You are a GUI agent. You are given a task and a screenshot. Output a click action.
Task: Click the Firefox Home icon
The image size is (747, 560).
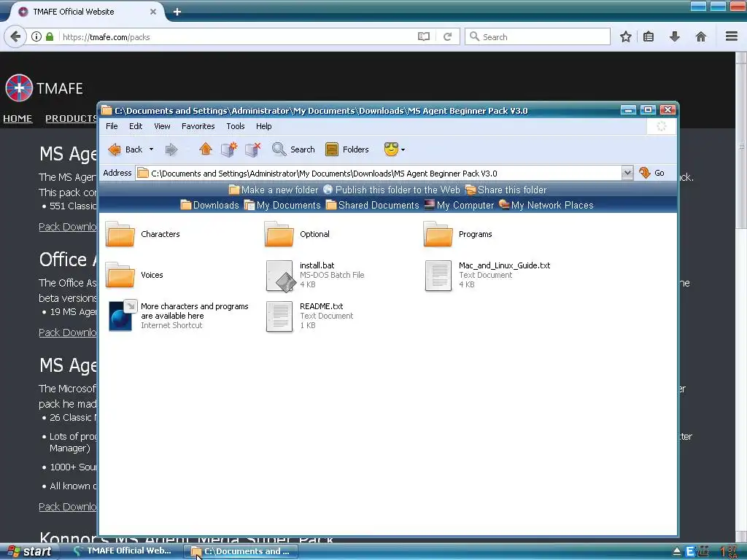(701, 36)
